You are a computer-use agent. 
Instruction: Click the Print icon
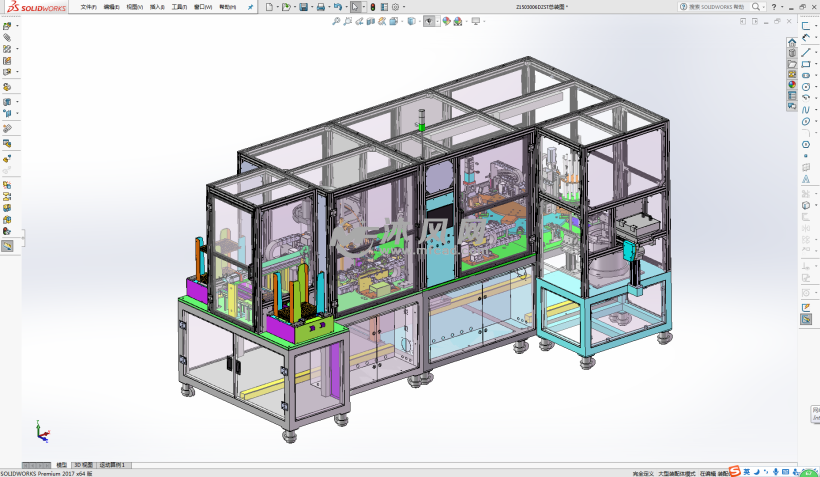pyautogui.click(x=321, y=7)
